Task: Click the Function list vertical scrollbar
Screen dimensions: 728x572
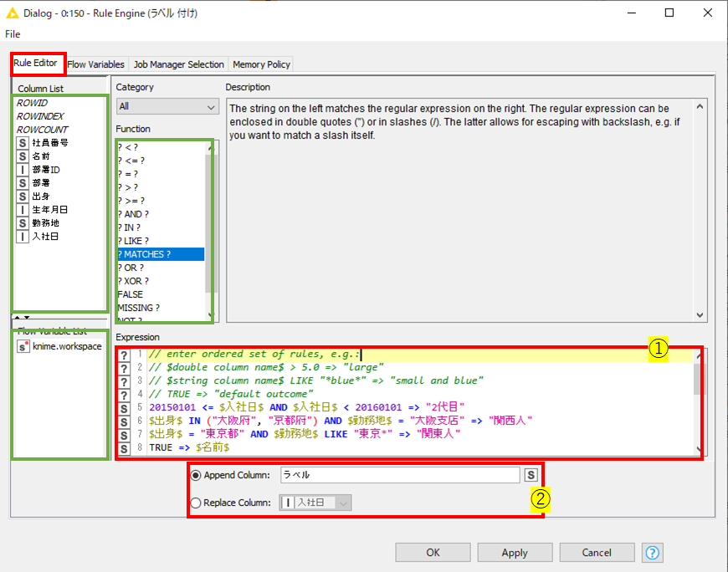Action: [209, 231]
